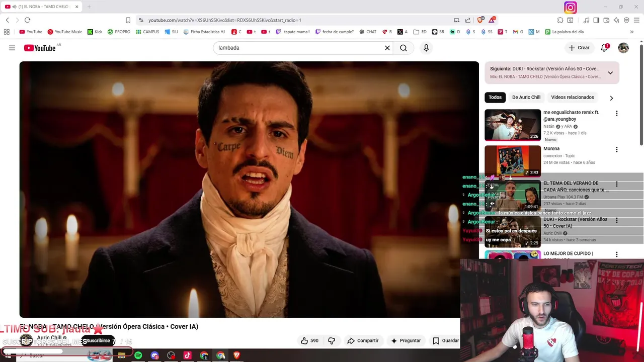Viewport: 644px width, 362px height.
Task: Toggle the browser sidebar panel
Action: 596,20
